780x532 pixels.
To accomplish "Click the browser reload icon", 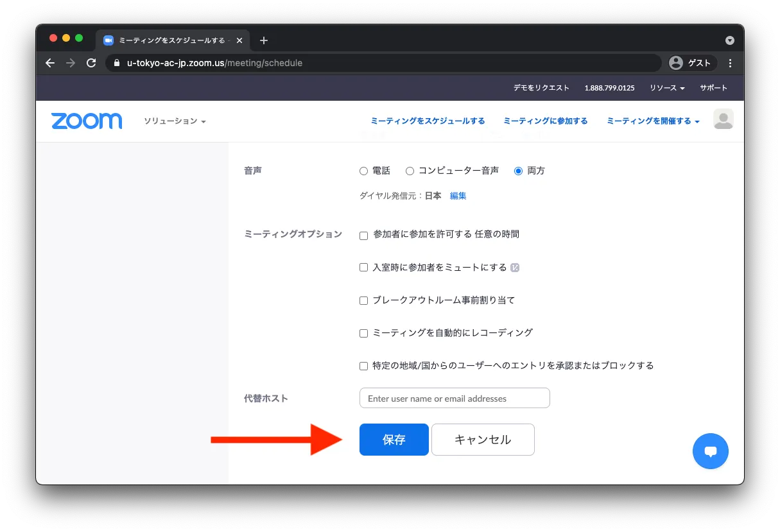I will point(91,63).
